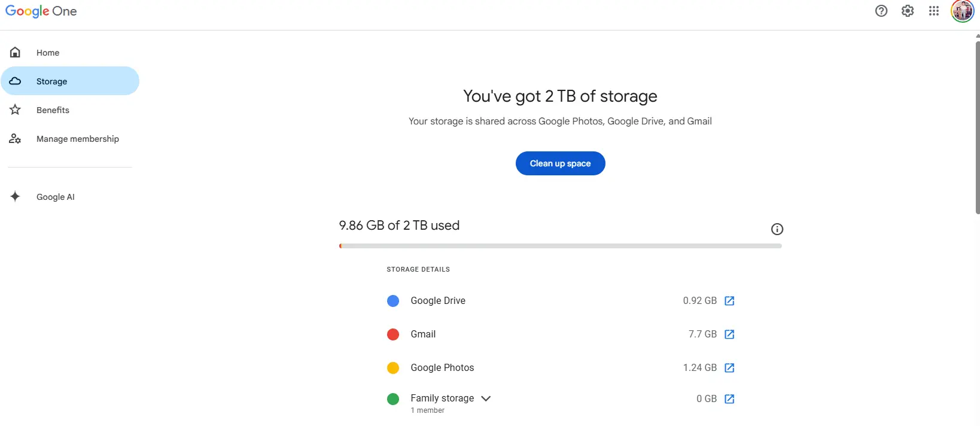Click the Family storage label text
The image size is (980, 426).
[x=442, y=398]
